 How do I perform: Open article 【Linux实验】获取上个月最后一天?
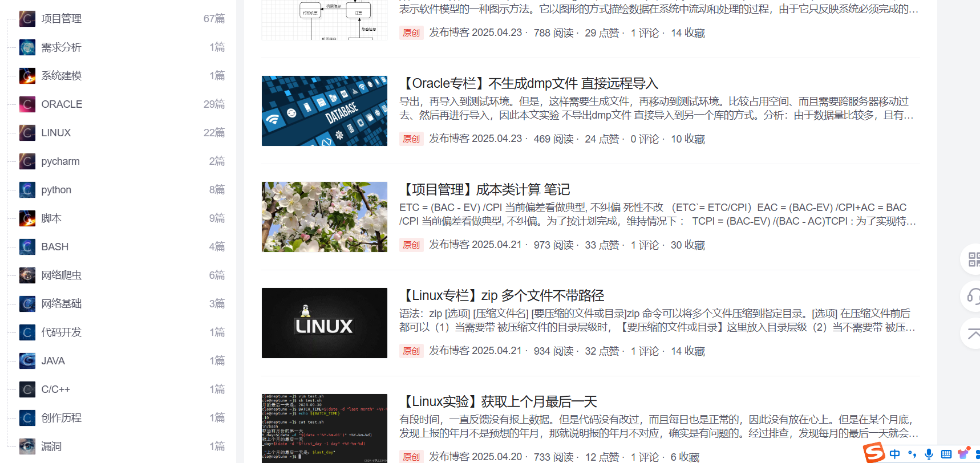click(499, 401)
